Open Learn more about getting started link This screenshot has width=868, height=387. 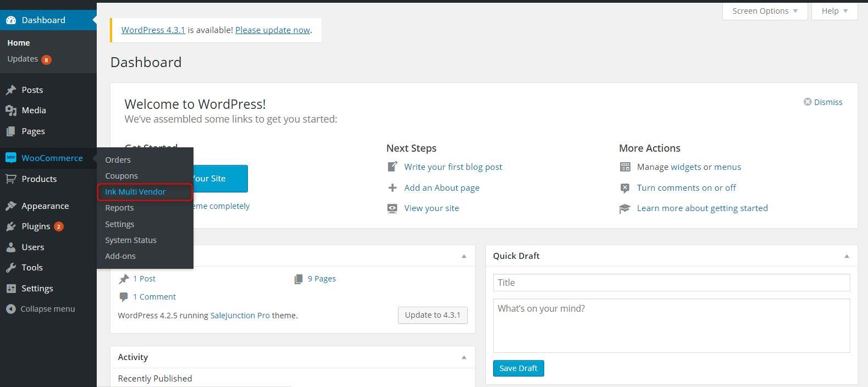point(703,208)
